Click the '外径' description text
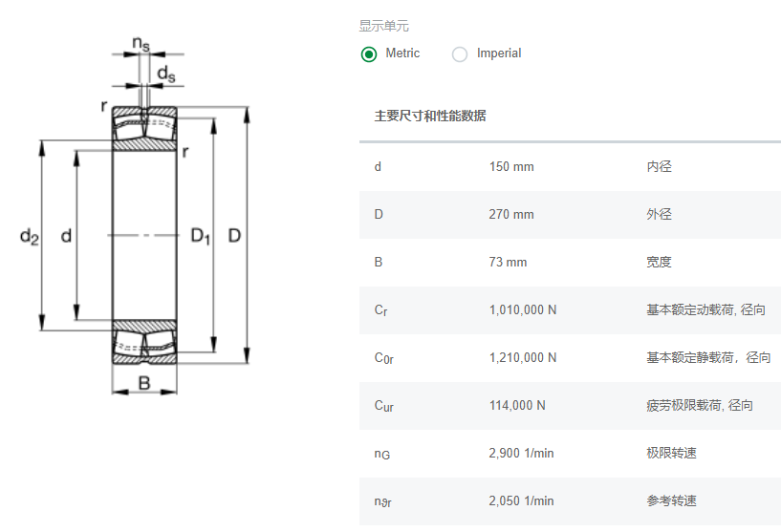 659,215
